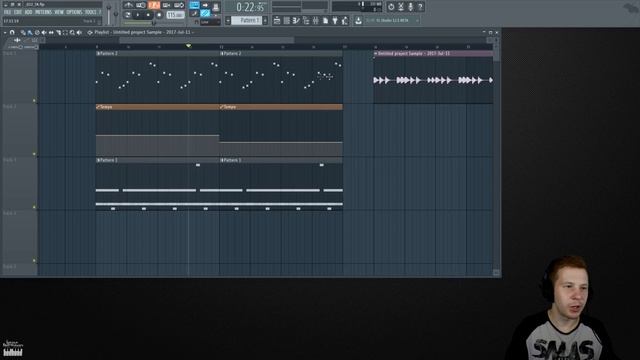Select the Paint brush tool in playlist toolbar
The image size is (640, 360).
[30, 32]
